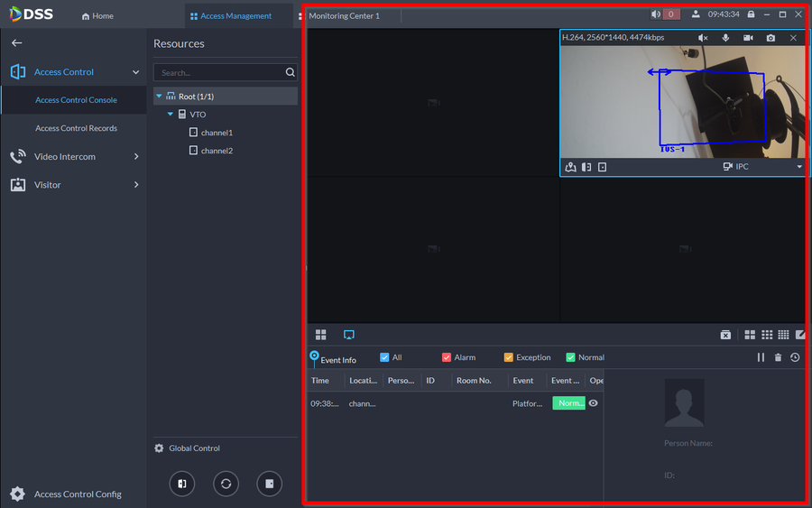
Task: Unmute the camera audio speaker icon
Action: pyautogui.click(x=703, y=38)
